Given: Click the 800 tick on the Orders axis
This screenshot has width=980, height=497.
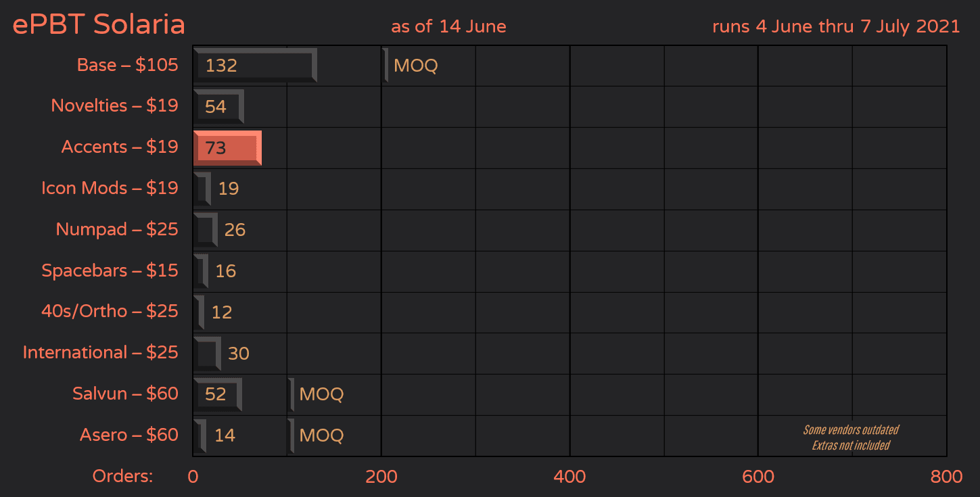Looking at the screenshot, I should pos(946,477).
